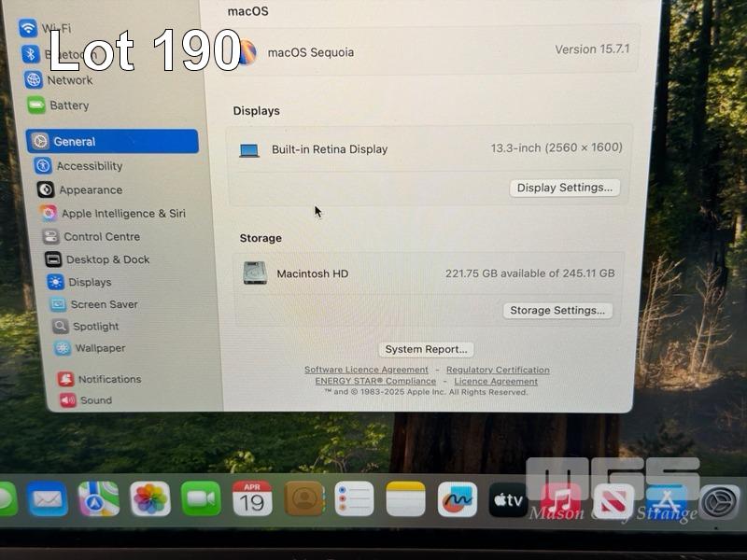Open Freeform from the Dock
This screenshot has height=560, width=747.
point(458,499)
